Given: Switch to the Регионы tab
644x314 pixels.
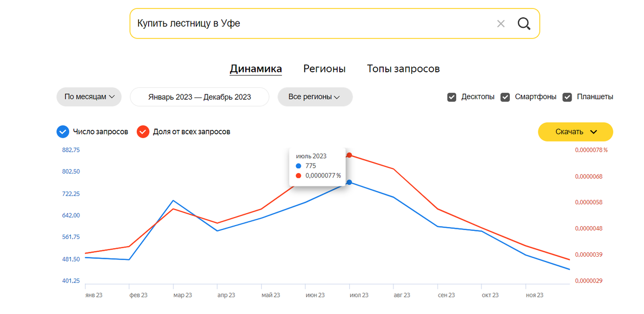Looking at the screenshot, I should click(x=324, y=69).
